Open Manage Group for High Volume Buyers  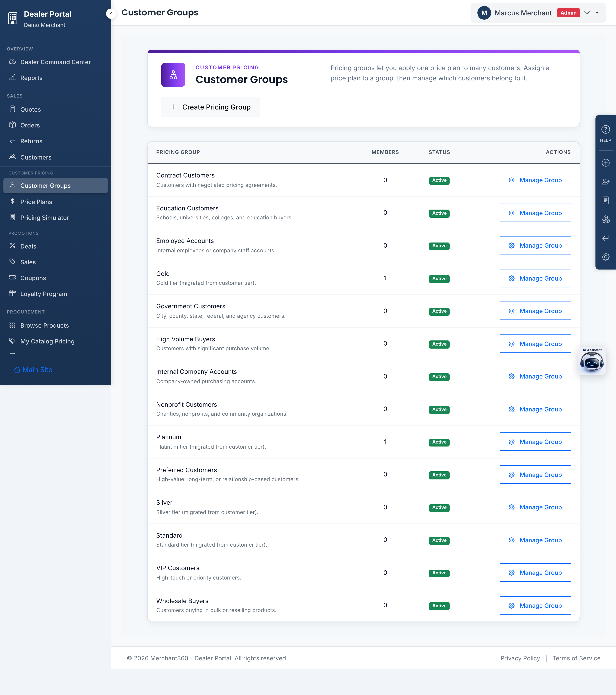[535, 344]
